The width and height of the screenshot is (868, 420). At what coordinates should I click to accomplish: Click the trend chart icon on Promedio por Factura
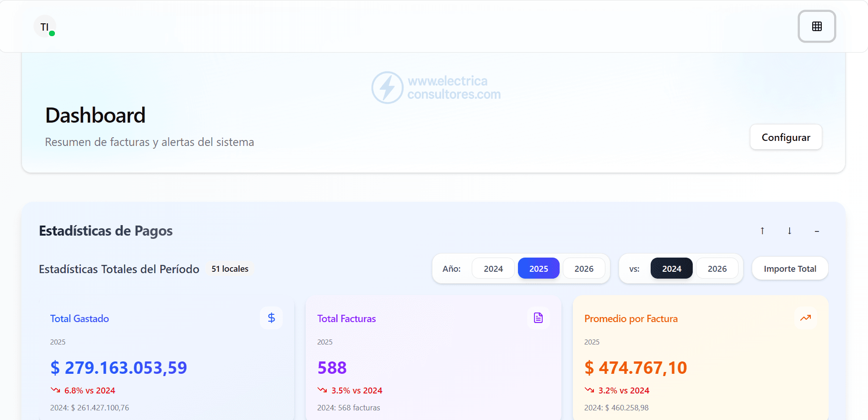point(806,318)
